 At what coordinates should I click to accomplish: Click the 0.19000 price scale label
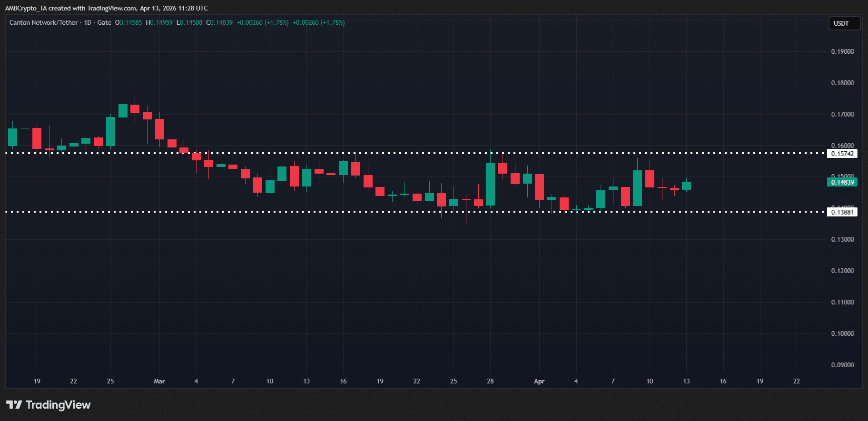[x=842, y=51]
